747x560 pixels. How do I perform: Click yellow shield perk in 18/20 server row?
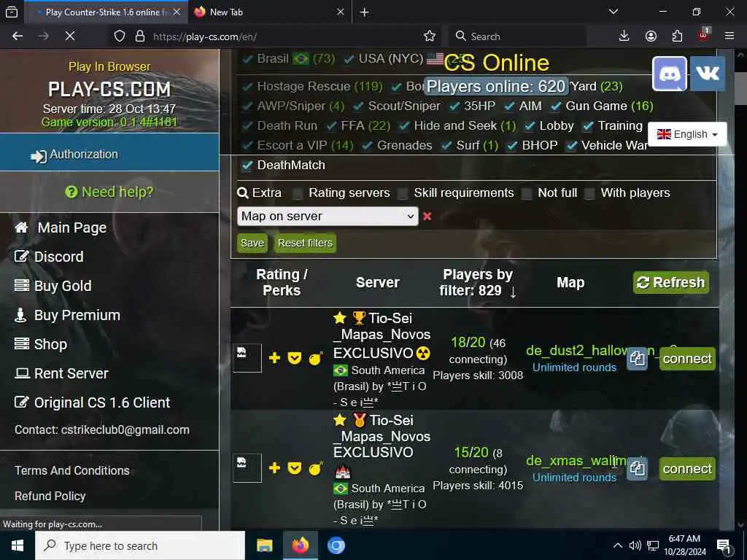point(295,357)
